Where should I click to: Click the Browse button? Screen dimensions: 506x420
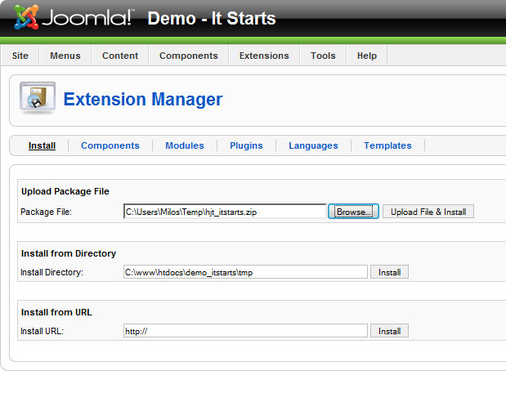click(x=353, y=212)
